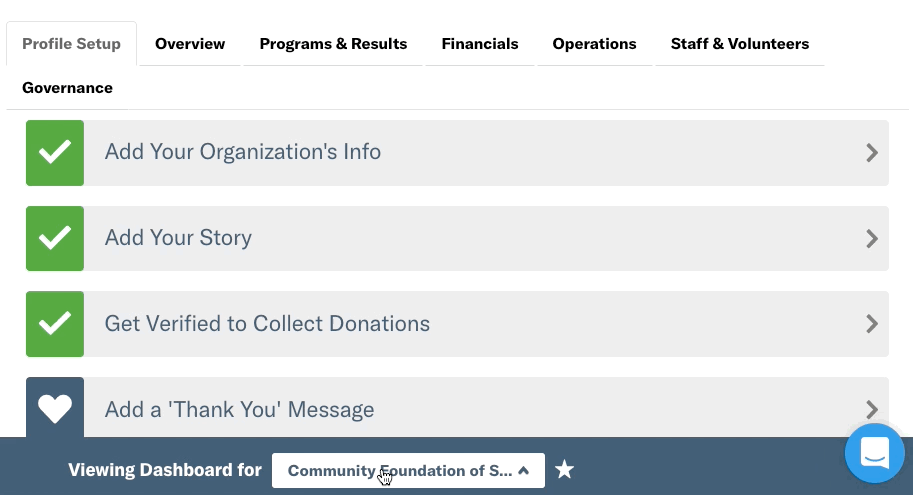Click the heart icon for Thank You Message
913x495 pixels.
[x=55, y=408]
